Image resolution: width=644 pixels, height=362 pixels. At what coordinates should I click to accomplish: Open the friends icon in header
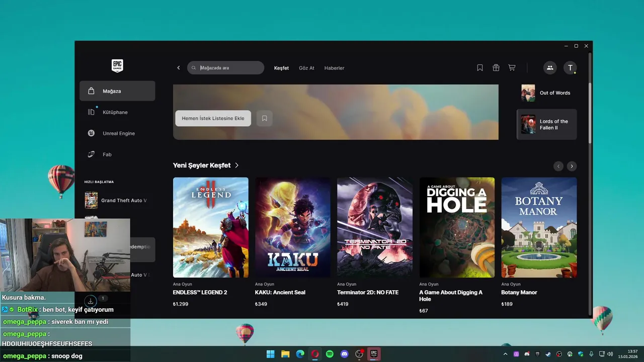550,68
